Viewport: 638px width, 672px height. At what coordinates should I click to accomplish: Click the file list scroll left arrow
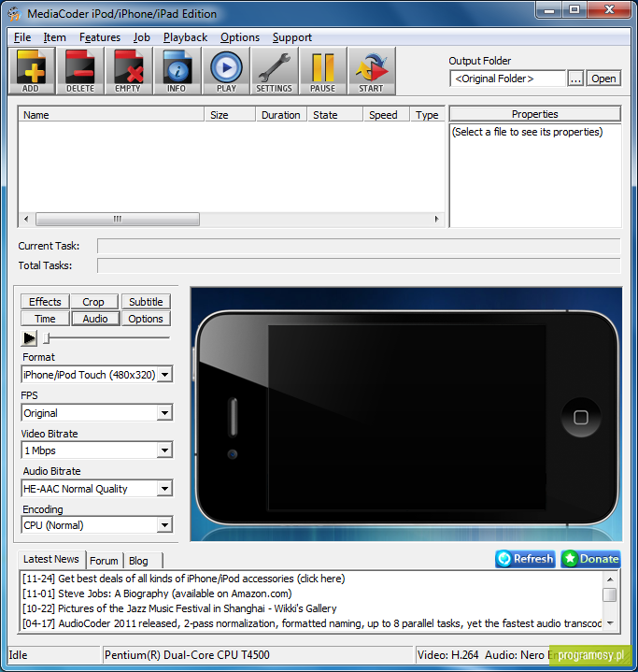pyautogui.click(x=26, y=219)
